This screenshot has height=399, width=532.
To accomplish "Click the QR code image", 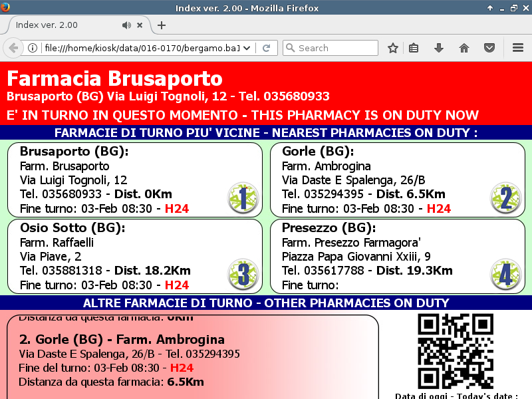I will [x=455, y=351].
